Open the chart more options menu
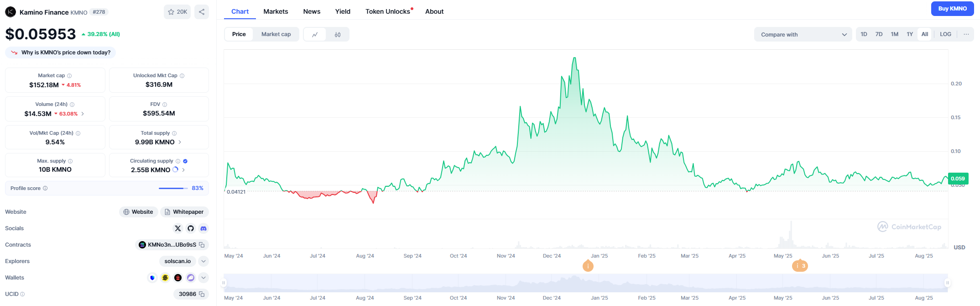Viewport: 980px width, 306px height. pos(966,34)
